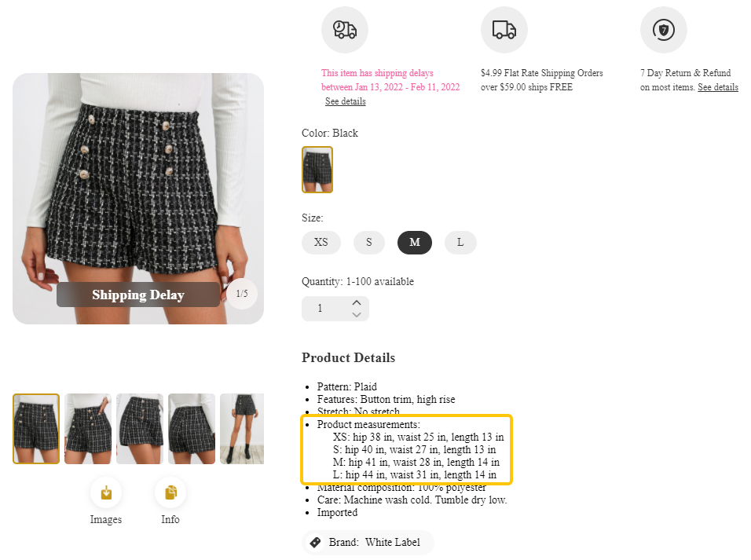Show the second product thumbnail
Viewport: 751px width, 560px height.
[x=88, y=429]
